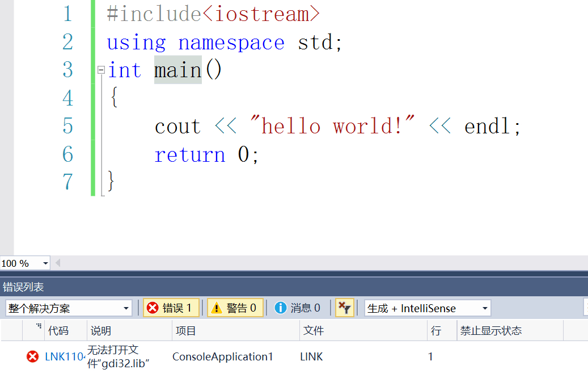
Task: Click the clear filter funnel icon
Action: 345,308
